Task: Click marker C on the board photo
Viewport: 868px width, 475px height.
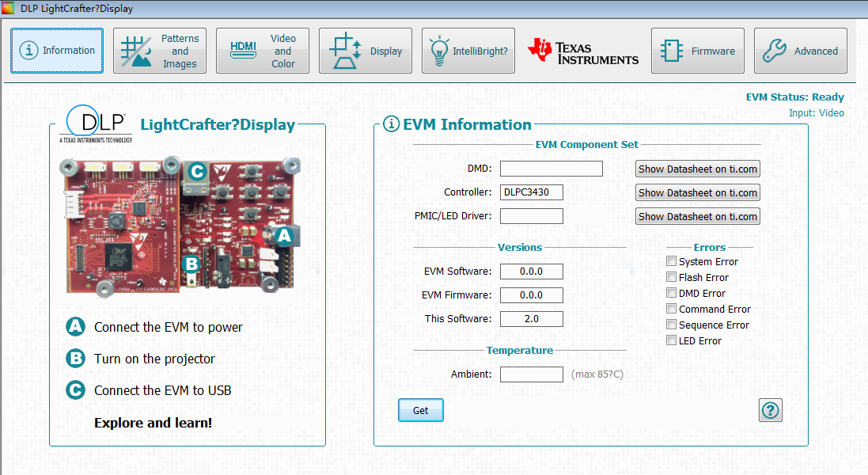Action: pyautogui.click(x=197, y=172)
